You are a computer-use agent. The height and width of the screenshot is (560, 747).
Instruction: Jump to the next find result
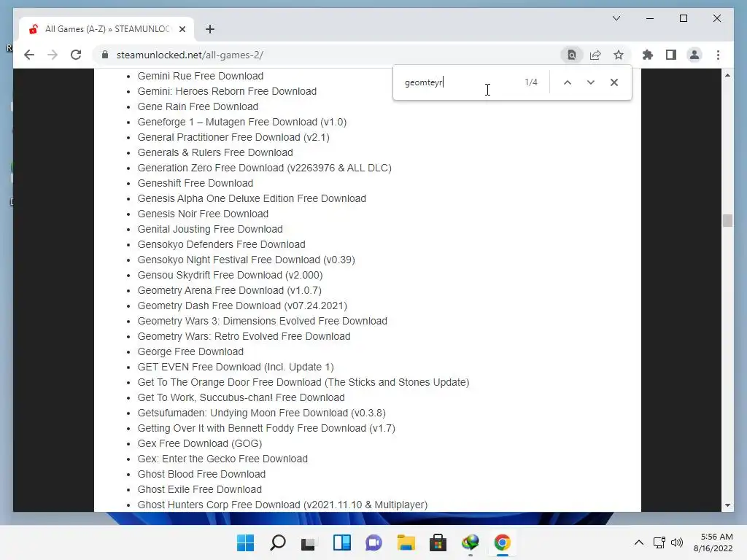(x=591, y=82)
